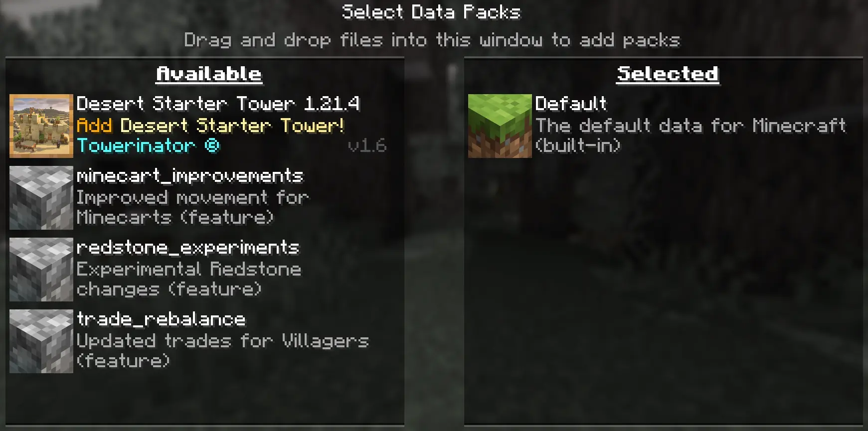Click the "Add Desert Starter Tower!" description
868x431 pixels.
tap(210, 126)
